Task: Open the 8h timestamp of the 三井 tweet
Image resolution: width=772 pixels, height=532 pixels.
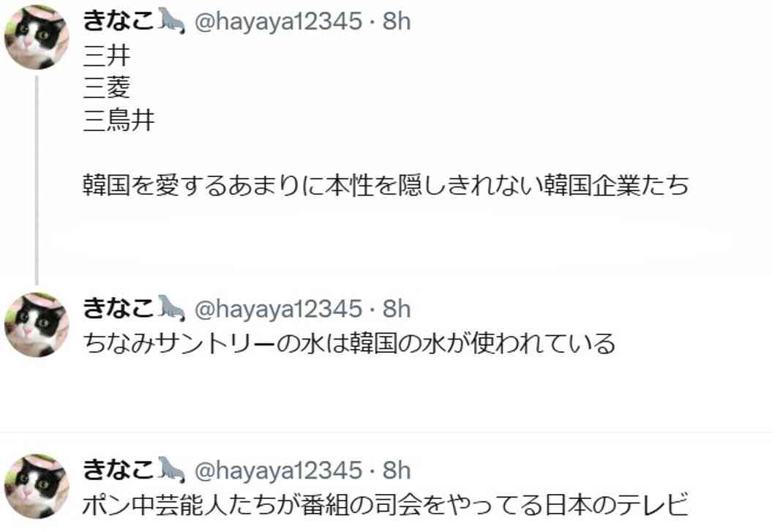Action: click(x=397, y=21)
